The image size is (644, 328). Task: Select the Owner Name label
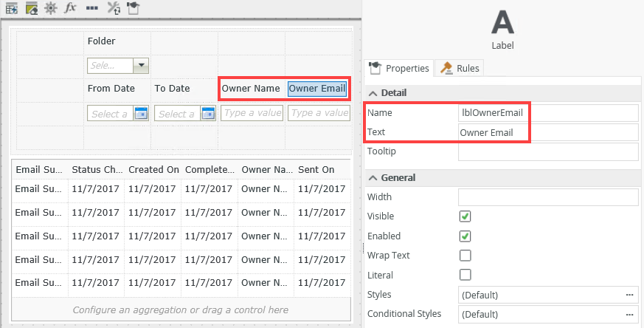[x=251, y=89]
